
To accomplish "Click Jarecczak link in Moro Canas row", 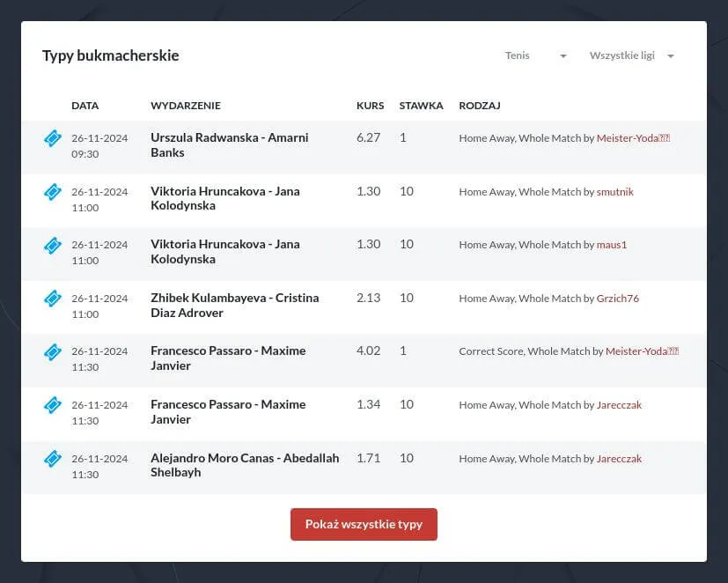I will (x=619, y=459).
